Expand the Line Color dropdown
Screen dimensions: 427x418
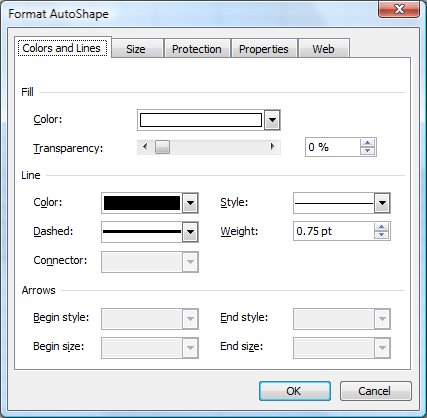(190, 203)
